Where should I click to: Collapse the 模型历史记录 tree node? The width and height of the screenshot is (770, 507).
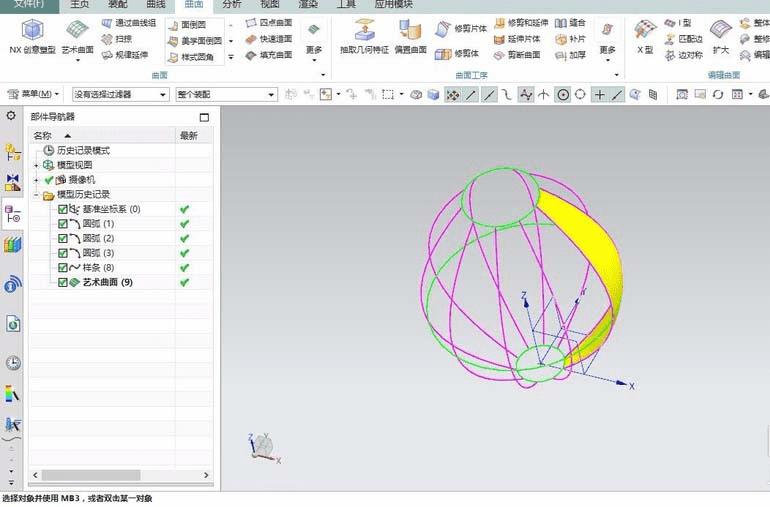(36, 195)
